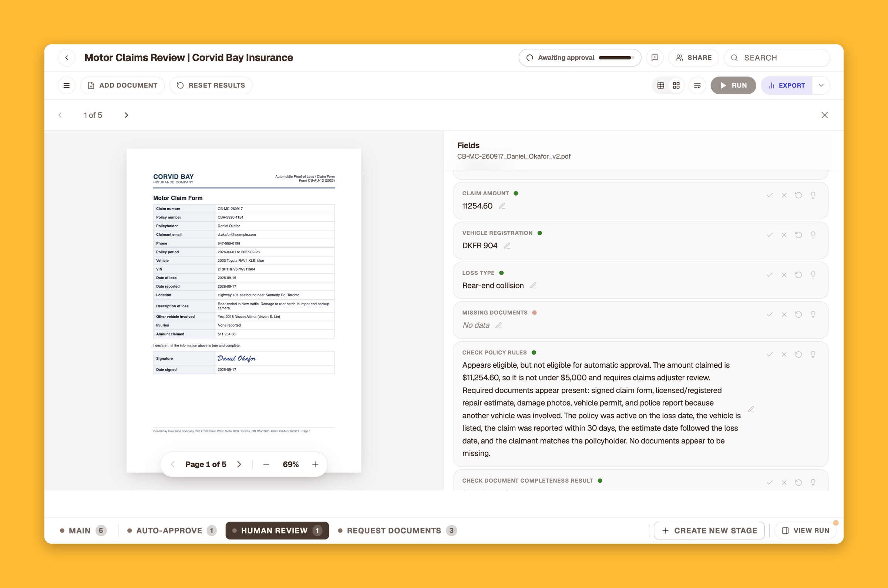Edit the DKFR 904 registration value
Image resolution: width=888 pixels, height=588 pixels.
(x=507, y=246)
